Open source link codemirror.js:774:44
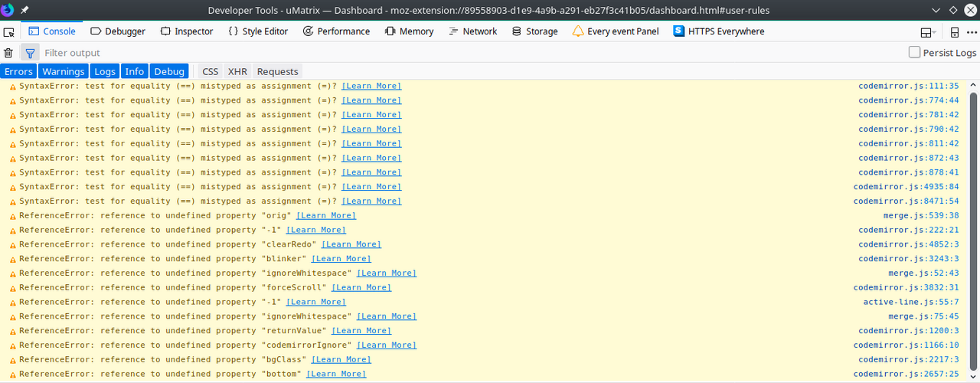This screenshot has width=980, height=383. point(909,100)
